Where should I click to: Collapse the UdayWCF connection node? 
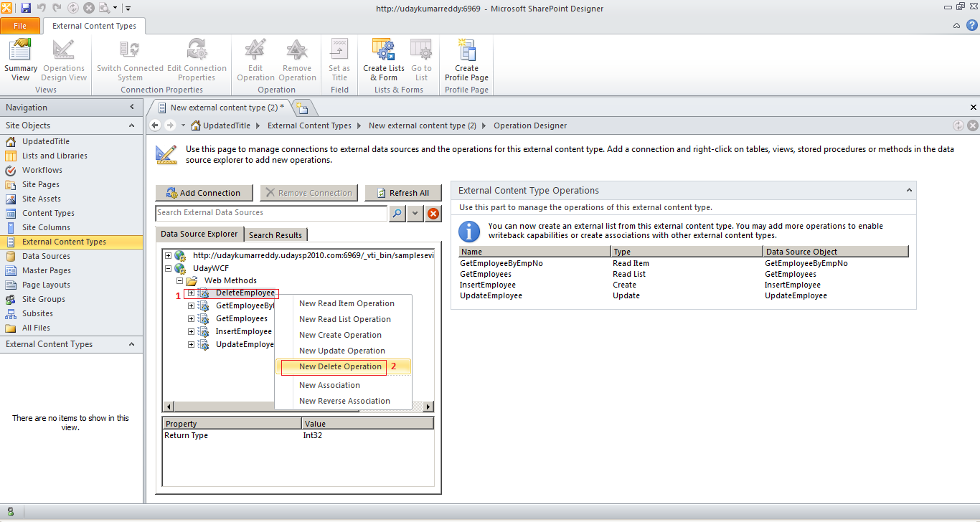coord(168,268)
